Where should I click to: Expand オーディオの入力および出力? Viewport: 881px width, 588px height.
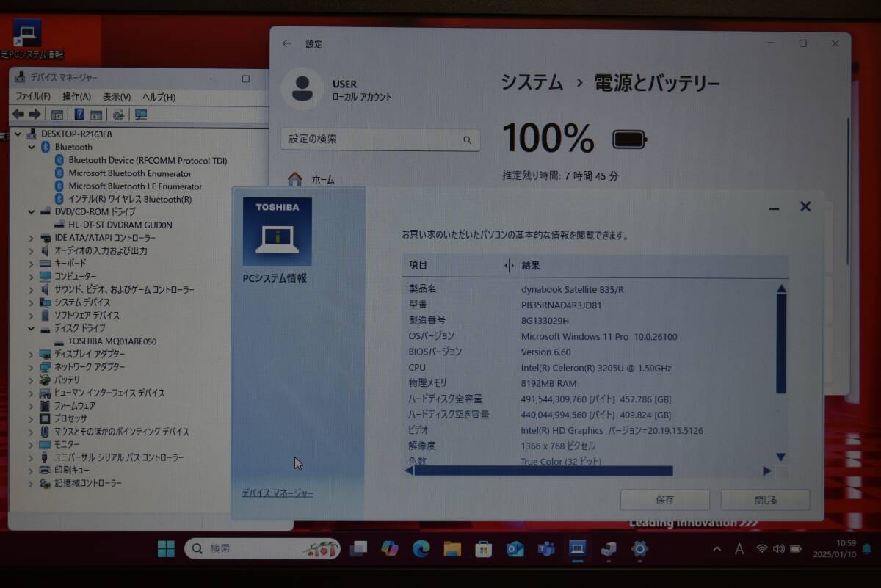pyautogui.click(x=31, y=250)
